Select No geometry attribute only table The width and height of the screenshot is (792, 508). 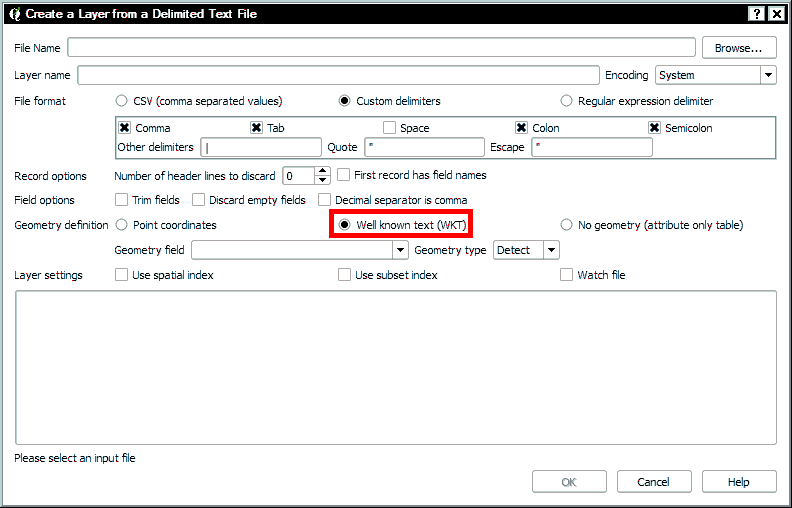[567, 225]
